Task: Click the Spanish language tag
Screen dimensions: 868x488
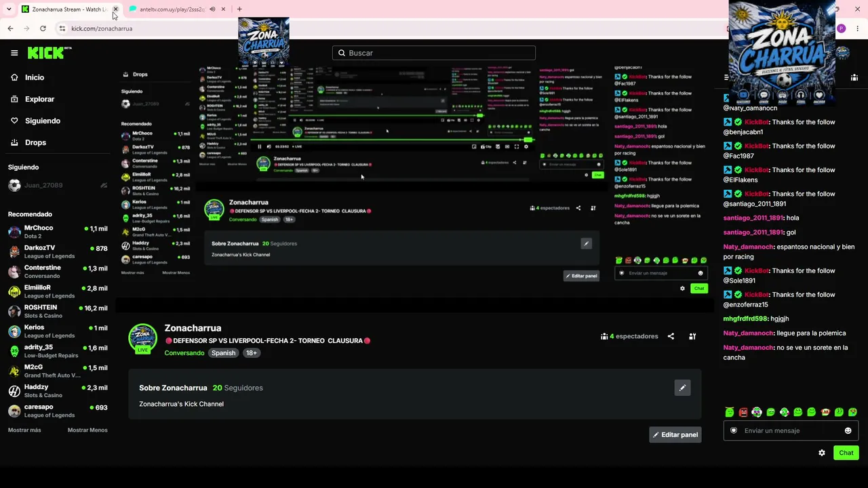Action: (x=223, y=353)
